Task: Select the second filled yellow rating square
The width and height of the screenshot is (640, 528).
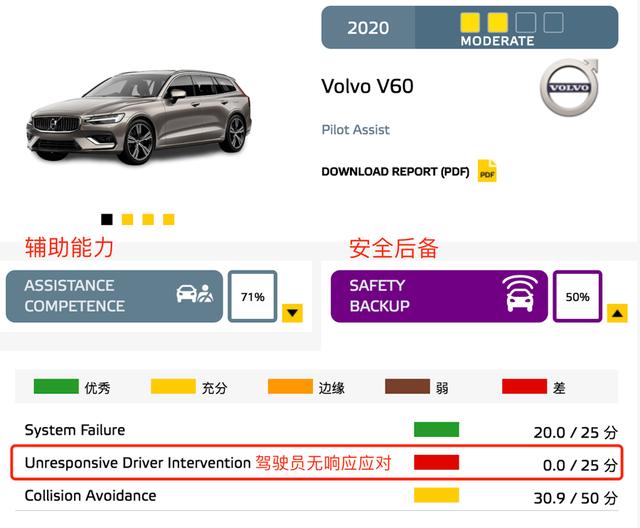Action: (x=498, y=22)
